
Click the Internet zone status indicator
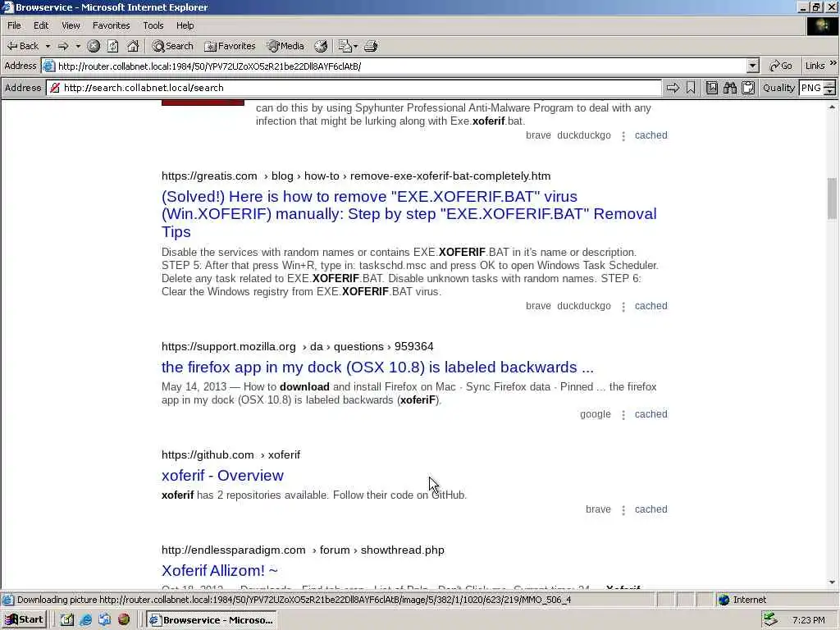(x=742, y=600)
